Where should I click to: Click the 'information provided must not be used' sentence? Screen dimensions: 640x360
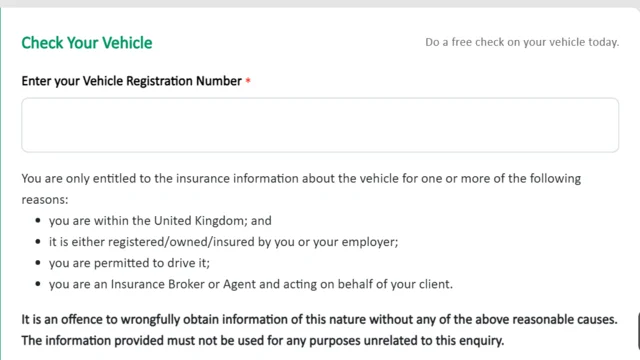click(x=263, y=340)
